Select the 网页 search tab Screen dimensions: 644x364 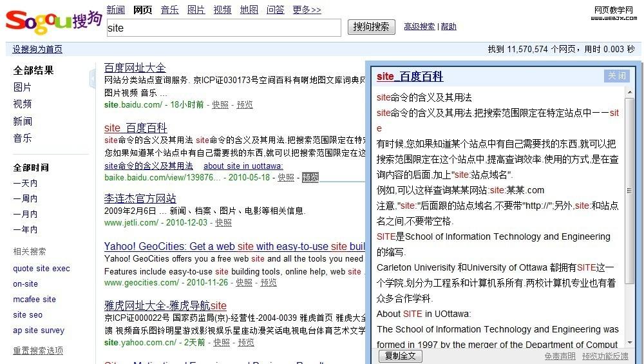142,10
